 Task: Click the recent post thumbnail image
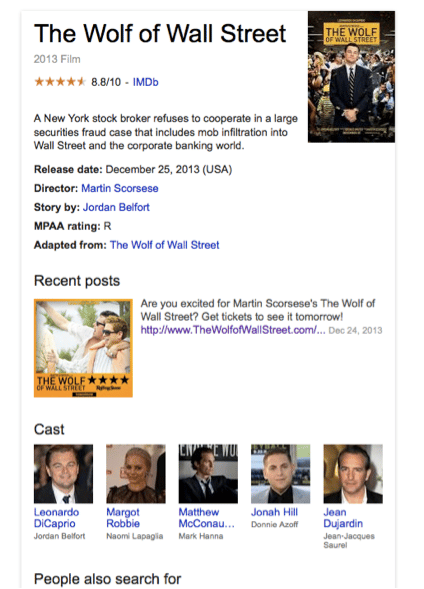[x=83, y=348]
